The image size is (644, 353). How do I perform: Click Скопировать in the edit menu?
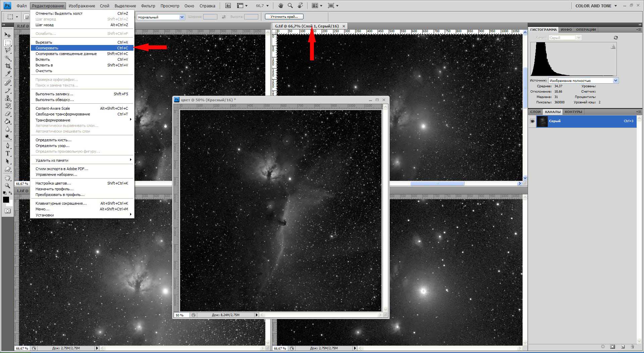pos(47,48)
